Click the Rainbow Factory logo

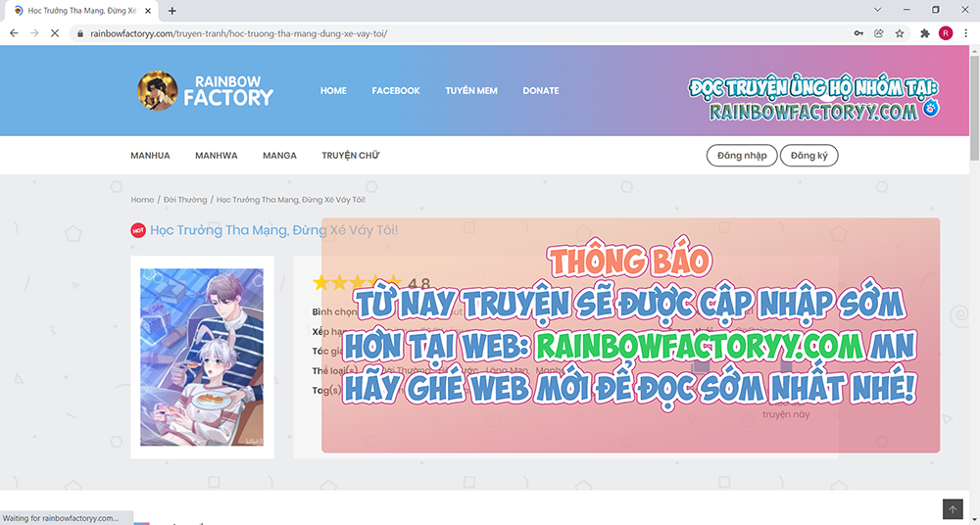(206, 90)
